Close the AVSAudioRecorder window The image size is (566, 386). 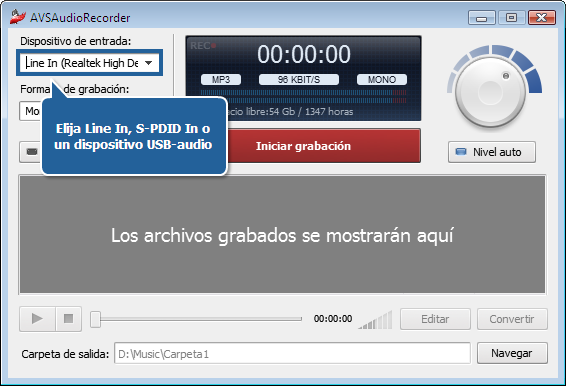coord(541,18)
